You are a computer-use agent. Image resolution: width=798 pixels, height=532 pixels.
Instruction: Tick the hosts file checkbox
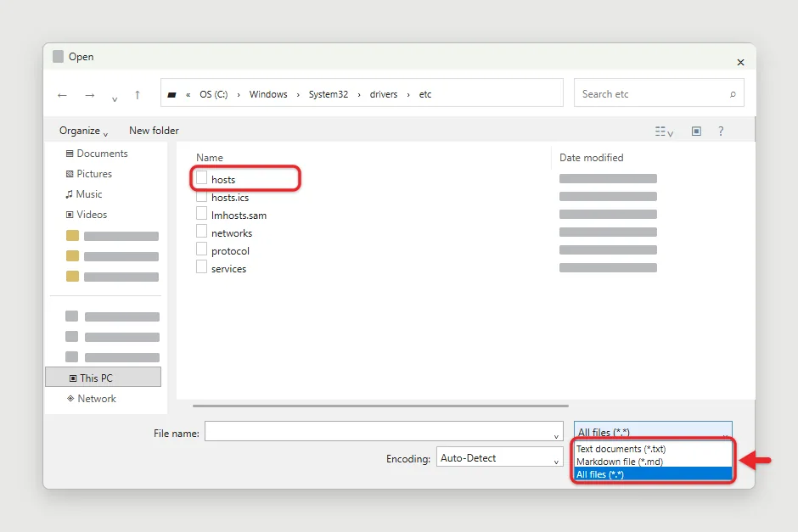tap(201, 177)
